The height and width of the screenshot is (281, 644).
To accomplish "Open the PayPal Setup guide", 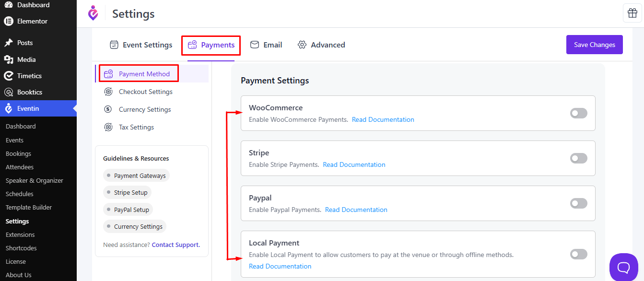I will point(128,210).
